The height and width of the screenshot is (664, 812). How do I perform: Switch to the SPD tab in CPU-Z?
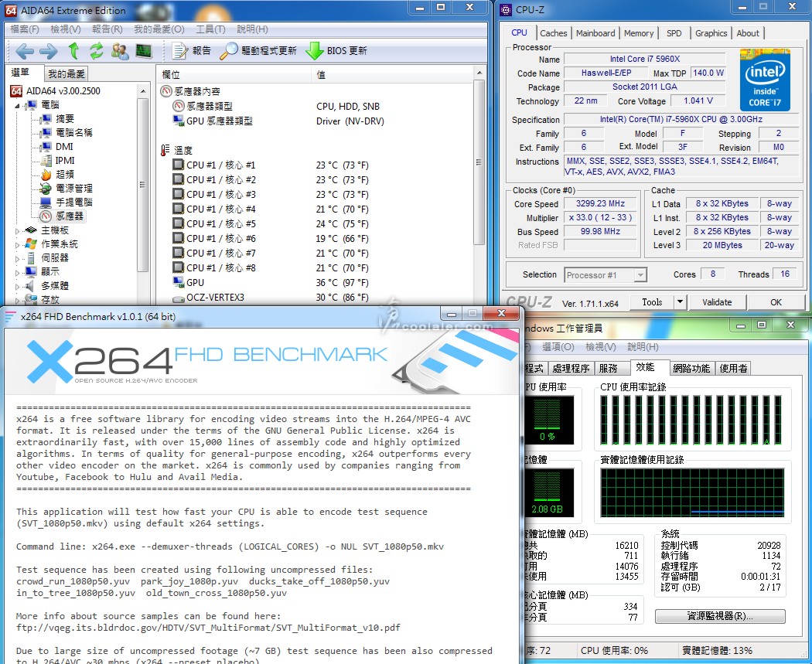pyautogui.click(x=674, y=33)
